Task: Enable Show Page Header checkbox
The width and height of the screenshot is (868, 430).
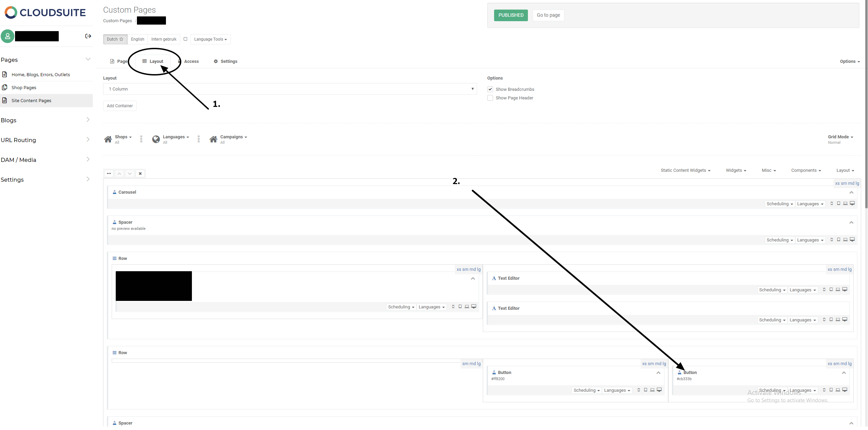Action: point(490,98)
